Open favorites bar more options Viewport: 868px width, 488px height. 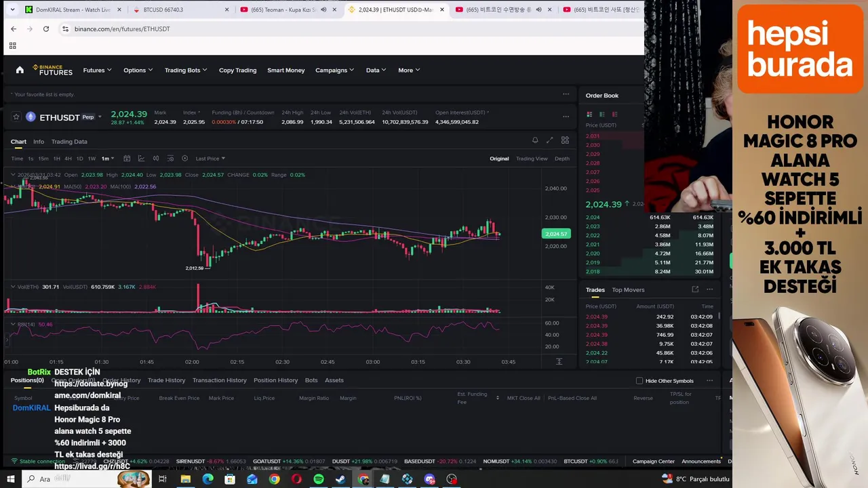pyautogui.click(x=566, y=94)
